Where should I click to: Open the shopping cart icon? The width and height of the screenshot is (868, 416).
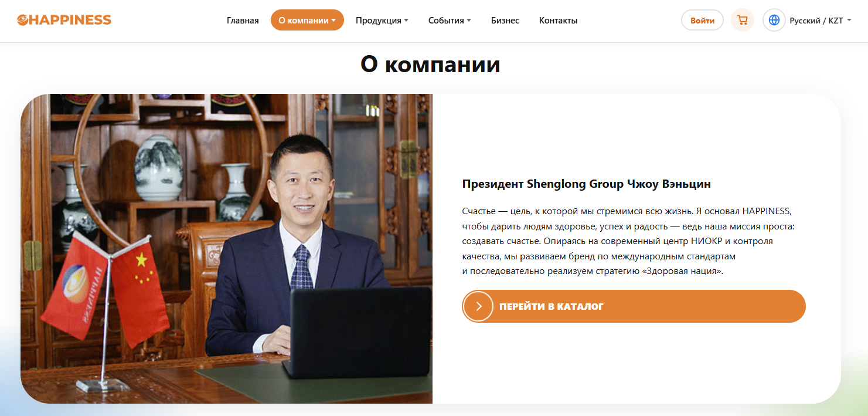[x=743, y=20]
